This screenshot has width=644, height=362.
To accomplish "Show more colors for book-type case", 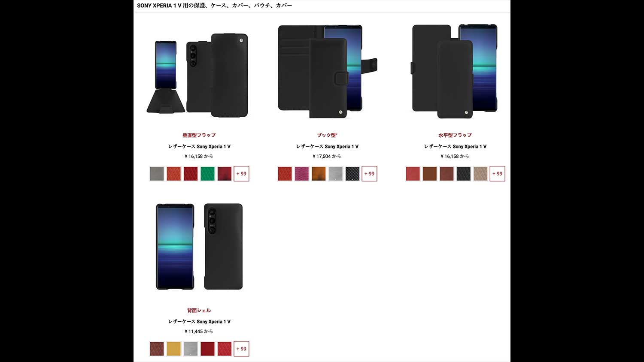I will 369,174.
